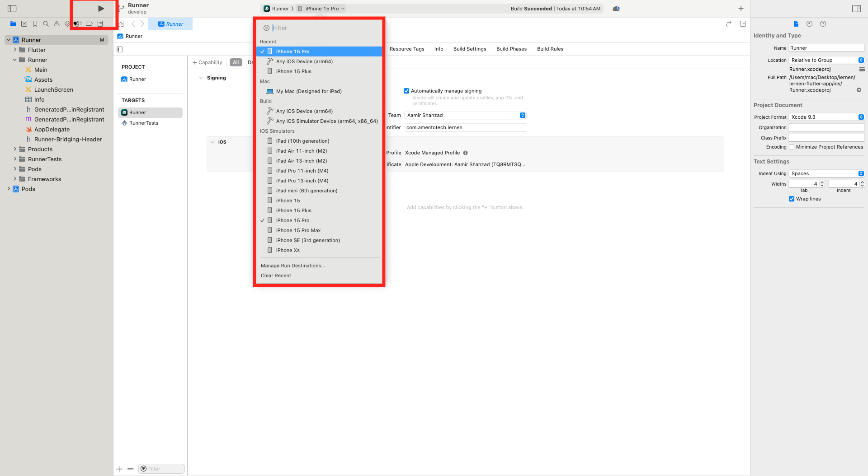Image resolution: width=868 pixels, height=476 pixels.
Task: Select Any iOS Simulator Device destination
Action: coord(319,121)
